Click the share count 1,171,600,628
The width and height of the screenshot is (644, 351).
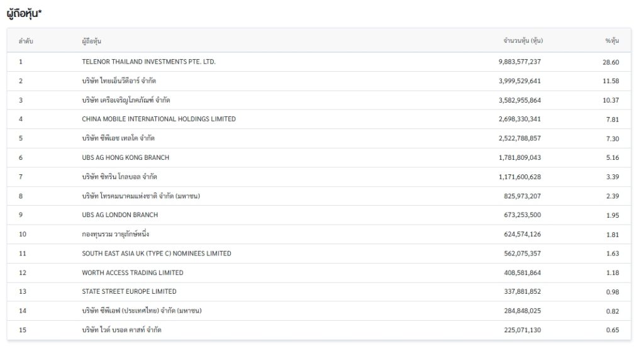coord(519,177)
